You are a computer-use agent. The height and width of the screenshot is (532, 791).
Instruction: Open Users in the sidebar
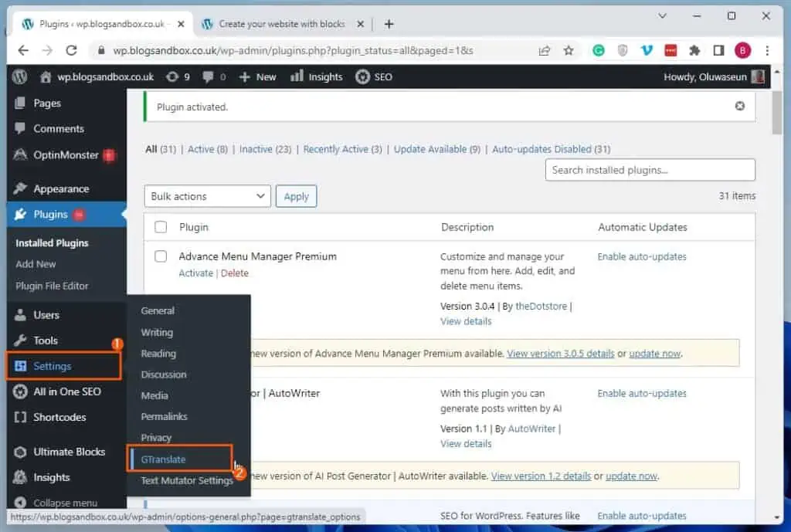coord(46,315)
